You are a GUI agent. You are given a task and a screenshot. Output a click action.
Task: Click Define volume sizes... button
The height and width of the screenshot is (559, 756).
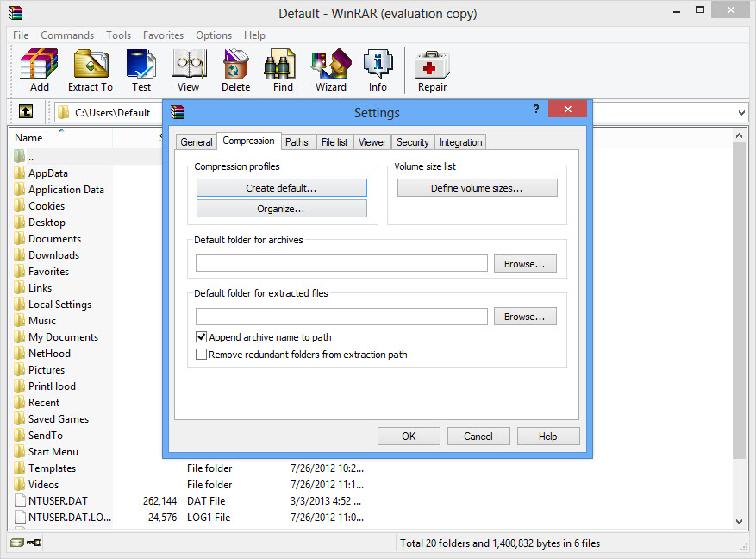(478, 188)
